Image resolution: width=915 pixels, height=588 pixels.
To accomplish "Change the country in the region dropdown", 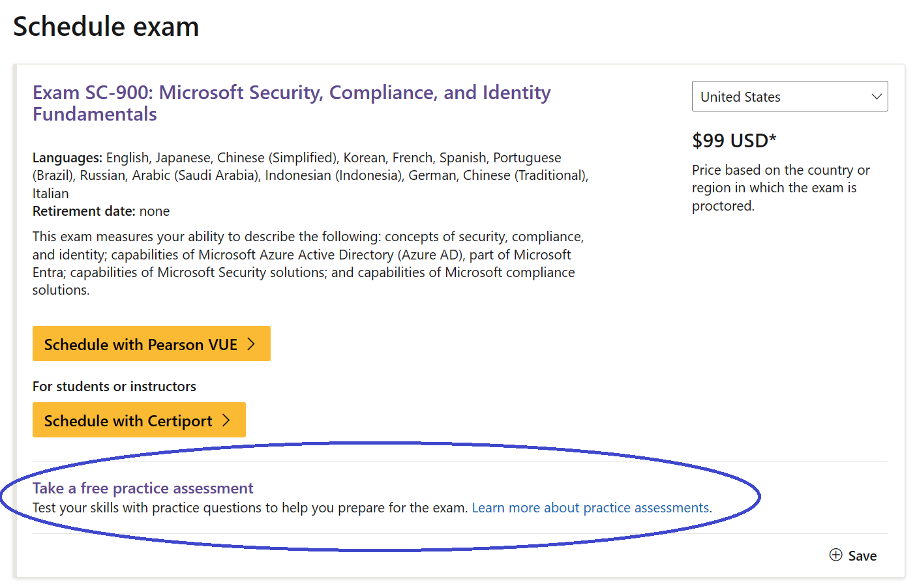I will point(790,96).
